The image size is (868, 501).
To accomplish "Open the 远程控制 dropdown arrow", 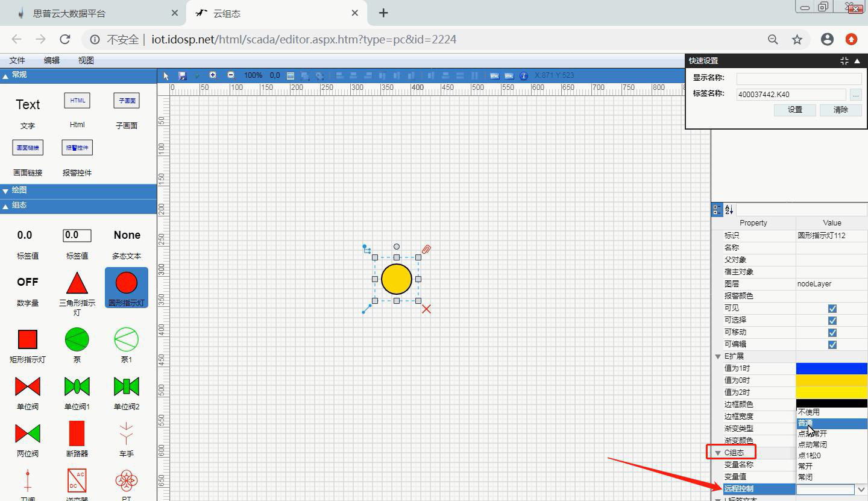I will point(861,489).
